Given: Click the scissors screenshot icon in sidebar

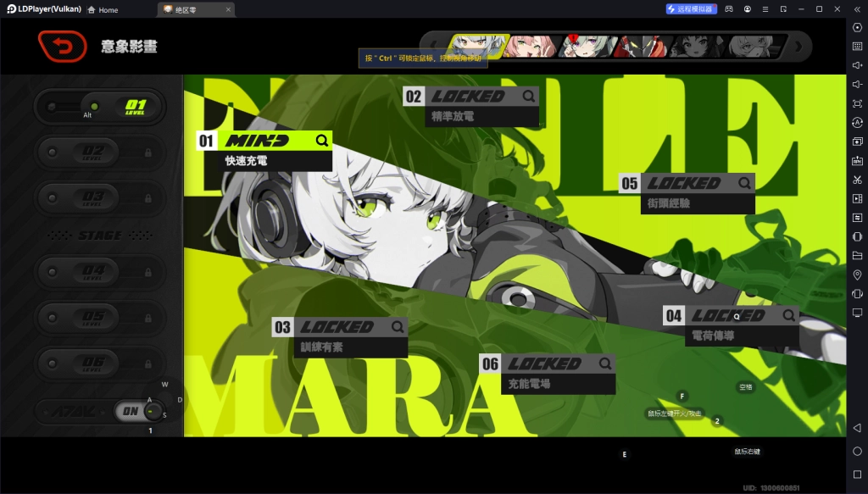Looking at the screenshot, I should [857, 180].
